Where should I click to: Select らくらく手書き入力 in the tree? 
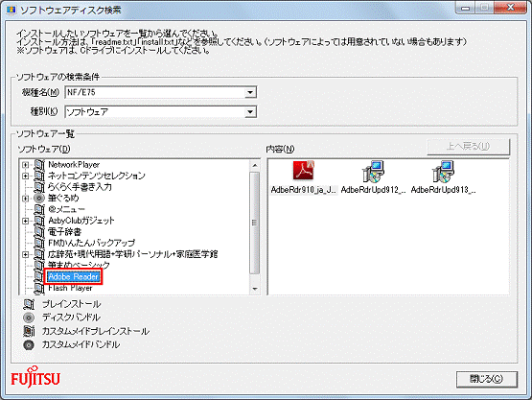point(80,187)
